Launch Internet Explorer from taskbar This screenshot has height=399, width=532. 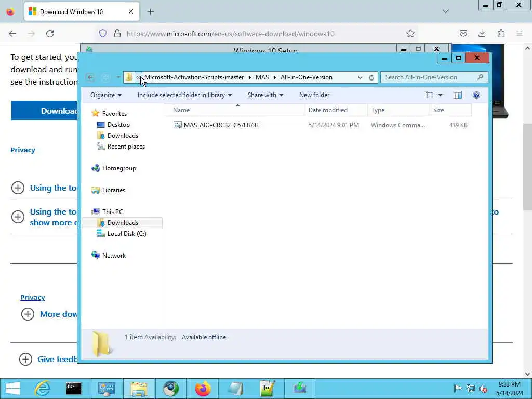42,389
